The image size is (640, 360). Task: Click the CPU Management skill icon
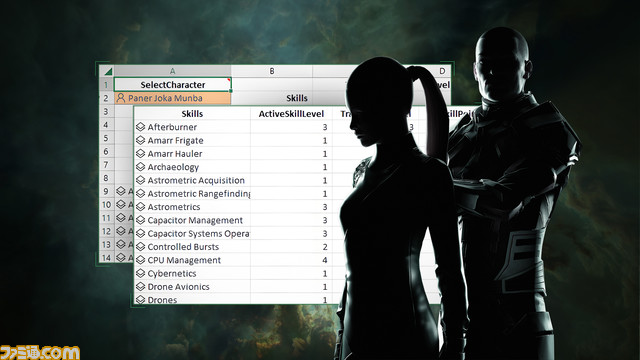[x=140, y=260]
